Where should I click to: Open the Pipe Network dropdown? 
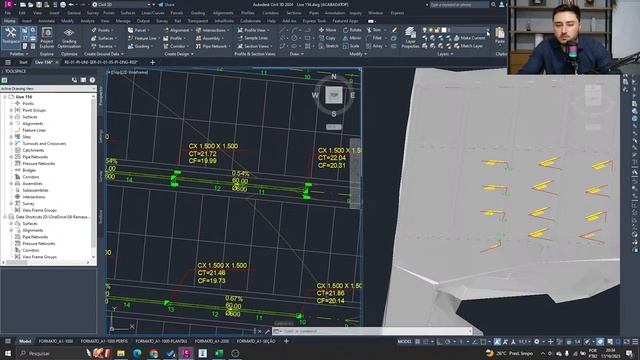point(213,46)
